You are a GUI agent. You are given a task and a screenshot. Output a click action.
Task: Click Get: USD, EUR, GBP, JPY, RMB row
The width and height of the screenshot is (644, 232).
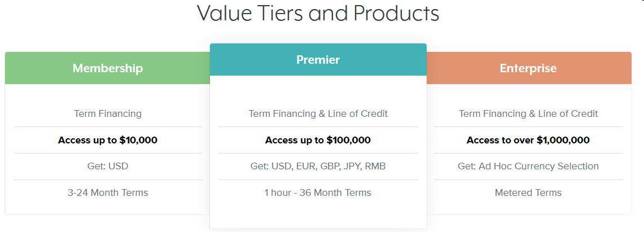pos(318,167)
